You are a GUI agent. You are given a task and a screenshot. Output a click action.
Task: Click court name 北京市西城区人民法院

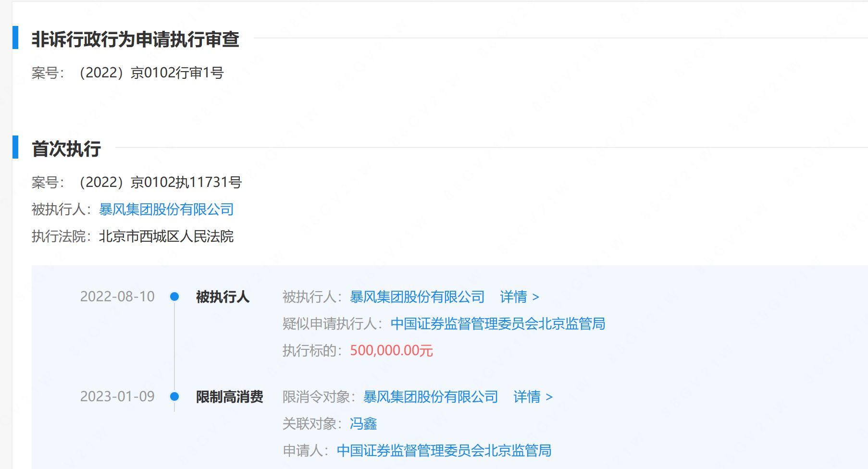coord(166,236)
